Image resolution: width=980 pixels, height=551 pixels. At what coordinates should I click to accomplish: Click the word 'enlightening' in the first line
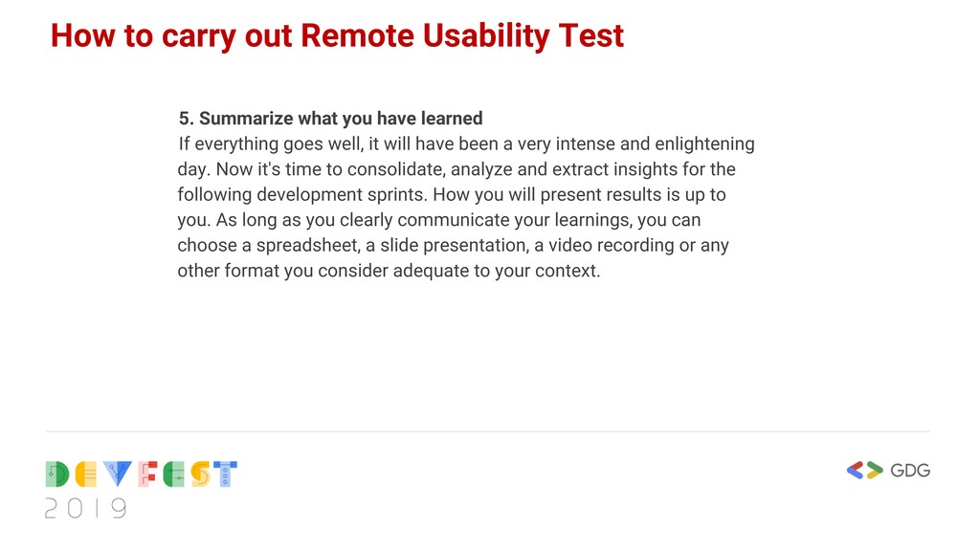point(704,143)
